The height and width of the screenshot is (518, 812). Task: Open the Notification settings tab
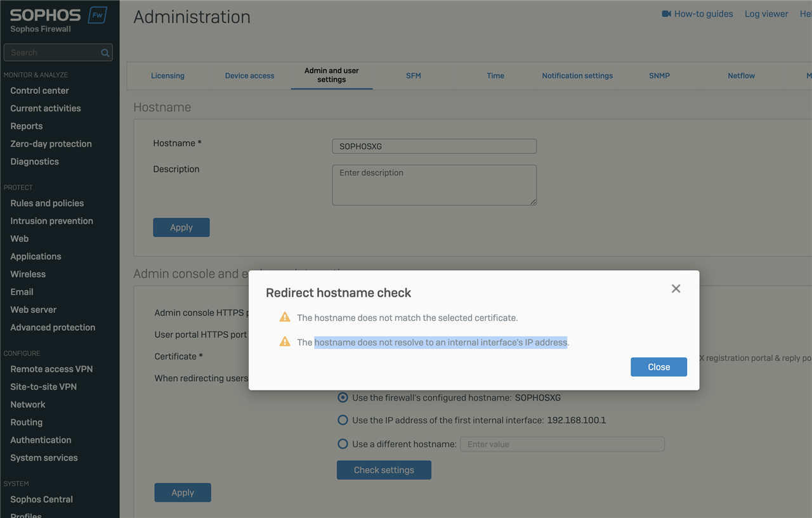[577, 75]
